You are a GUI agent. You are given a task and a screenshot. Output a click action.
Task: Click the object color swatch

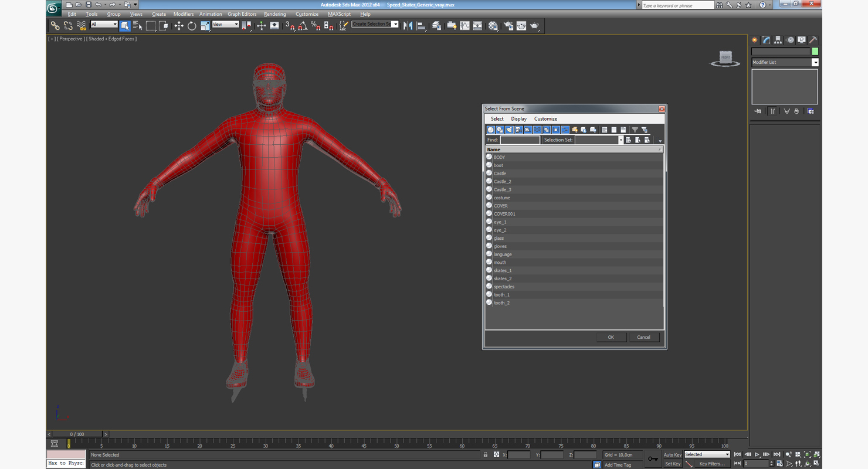[x=815, y=52]
